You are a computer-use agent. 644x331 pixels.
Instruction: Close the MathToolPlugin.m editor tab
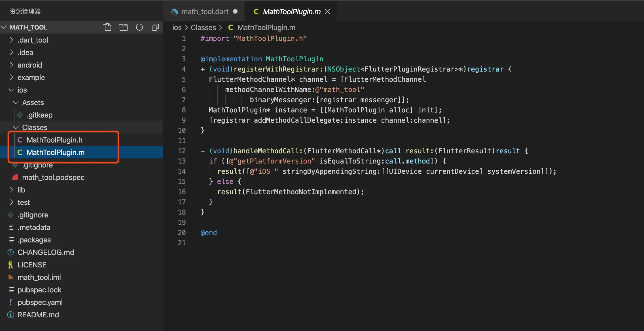(x=327, y=11)
